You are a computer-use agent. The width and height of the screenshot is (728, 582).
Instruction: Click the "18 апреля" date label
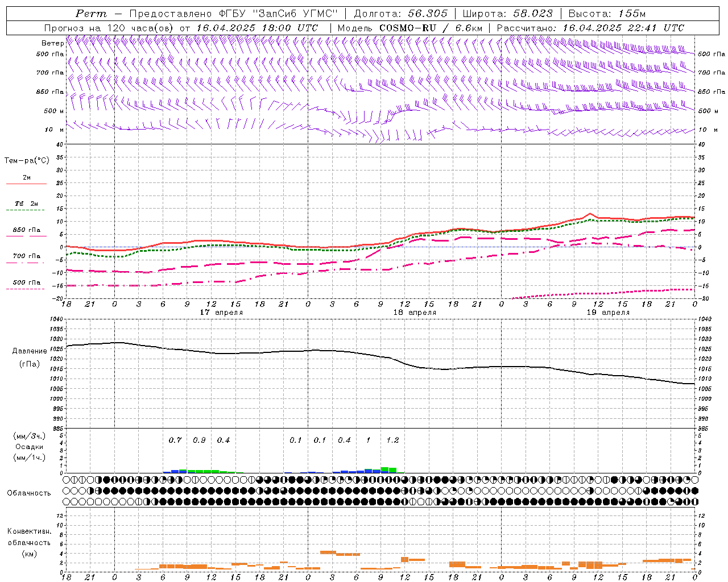(415, 313)
